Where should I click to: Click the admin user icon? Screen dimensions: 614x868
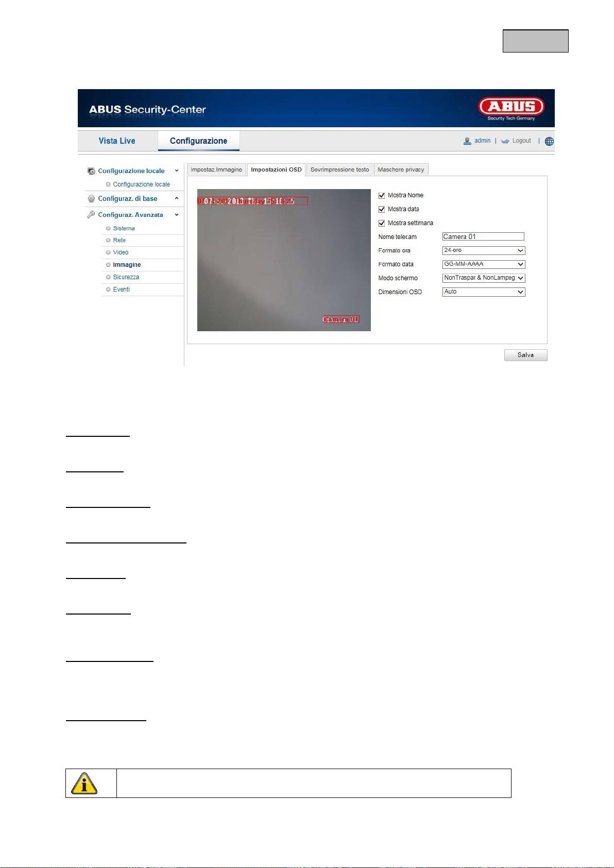467,141
